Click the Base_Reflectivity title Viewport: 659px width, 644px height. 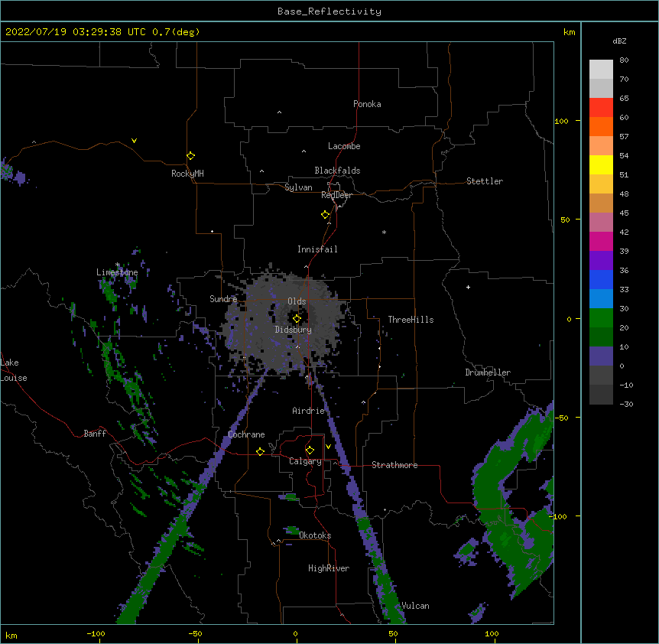(329, 11)
